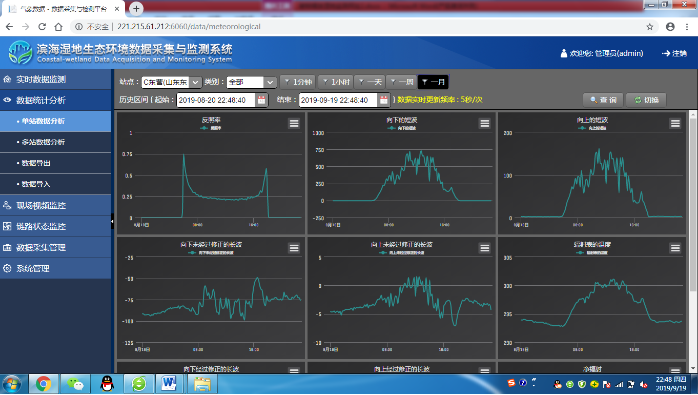Viewport: 698px width, 395px height.
Task: Open the category dropdown showing 全部
Action: click(x=251, y=82)
